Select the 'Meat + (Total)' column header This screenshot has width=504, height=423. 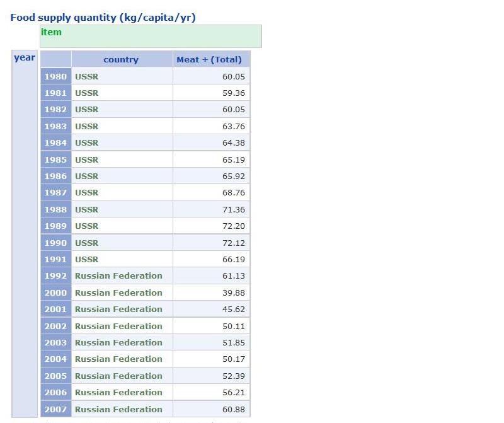click(209, 59)
